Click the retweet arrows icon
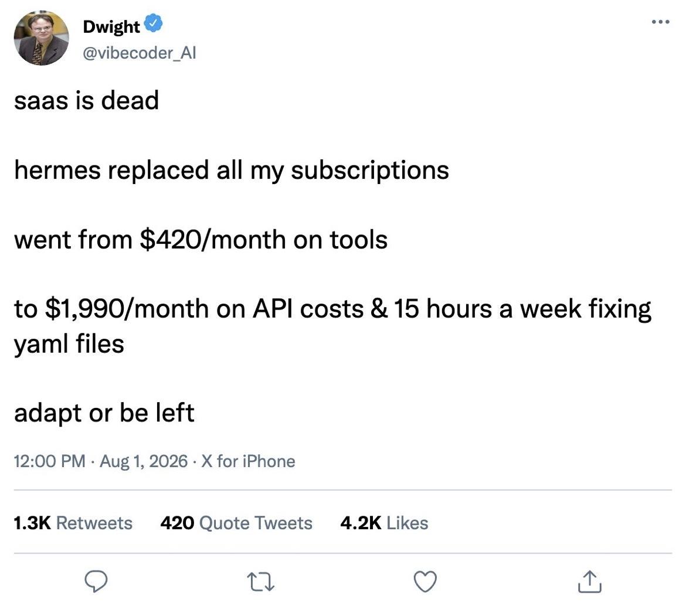This screenshot has width=686, height=616. (261, 583)
